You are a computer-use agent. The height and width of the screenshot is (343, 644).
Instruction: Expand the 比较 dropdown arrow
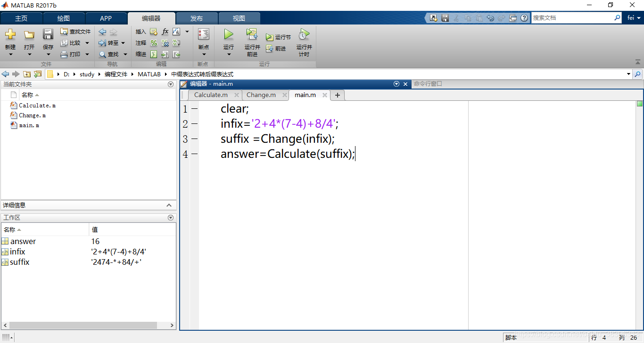tap(87, 43)
